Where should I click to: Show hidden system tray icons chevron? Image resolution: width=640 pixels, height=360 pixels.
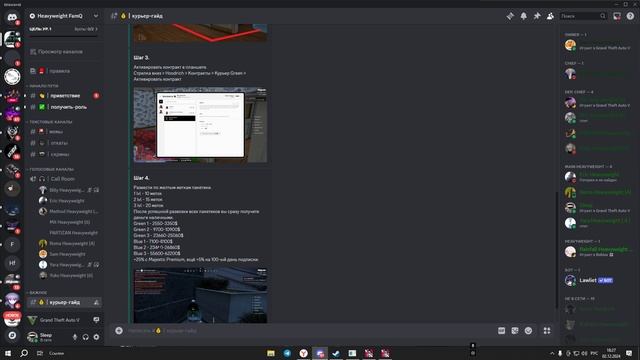pyautogui.click(x=552, y=353)
